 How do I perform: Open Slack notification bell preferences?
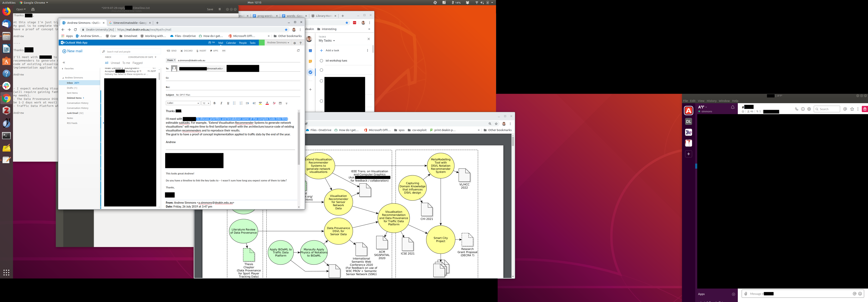click(733, 107)
